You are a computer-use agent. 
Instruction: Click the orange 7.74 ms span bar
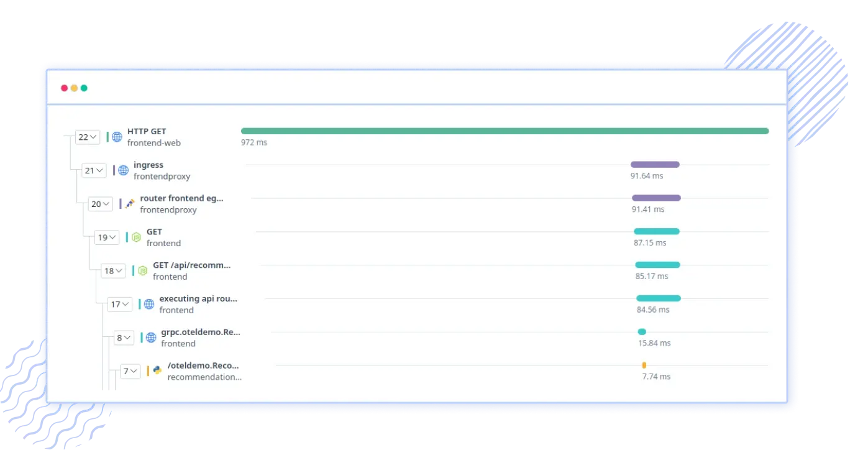point(644,365)
